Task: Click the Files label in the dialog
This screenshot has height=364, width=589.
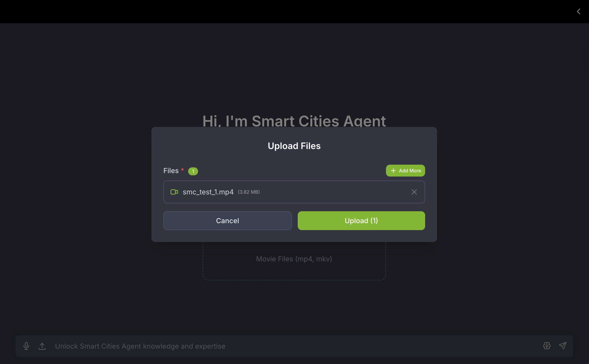Action: [x=171, y=170]
